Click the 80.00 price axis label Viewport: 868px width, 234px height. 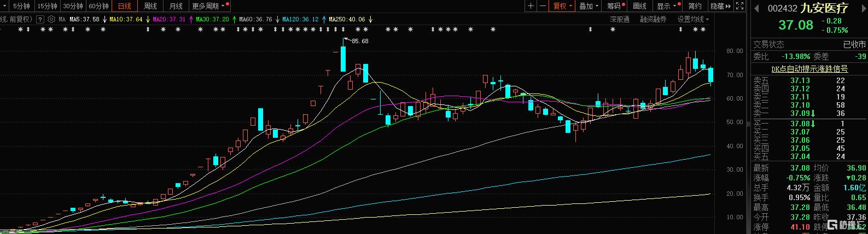734,51
